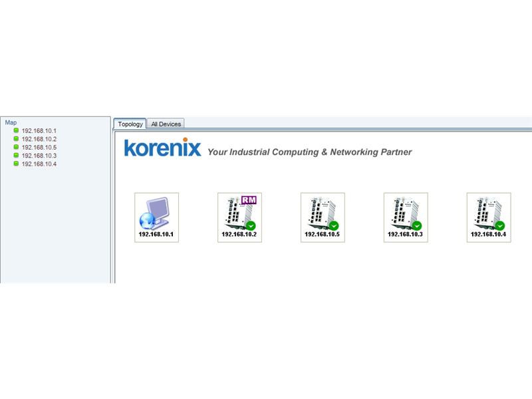Screen dimensions: 532x399
Task: Click the green check badge on 192.168.10.5 device
Action: pos(334,225)
